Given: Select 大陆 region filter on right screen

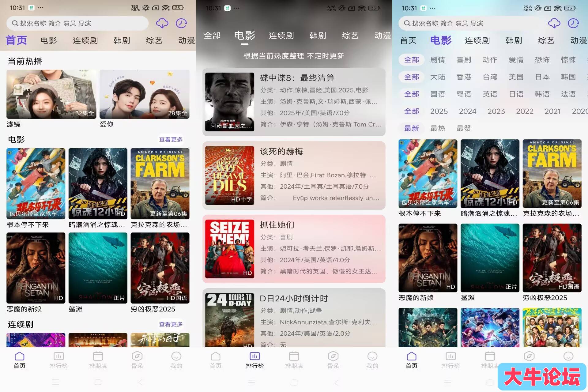Looking at the screenshot, I should coord(438,77).
